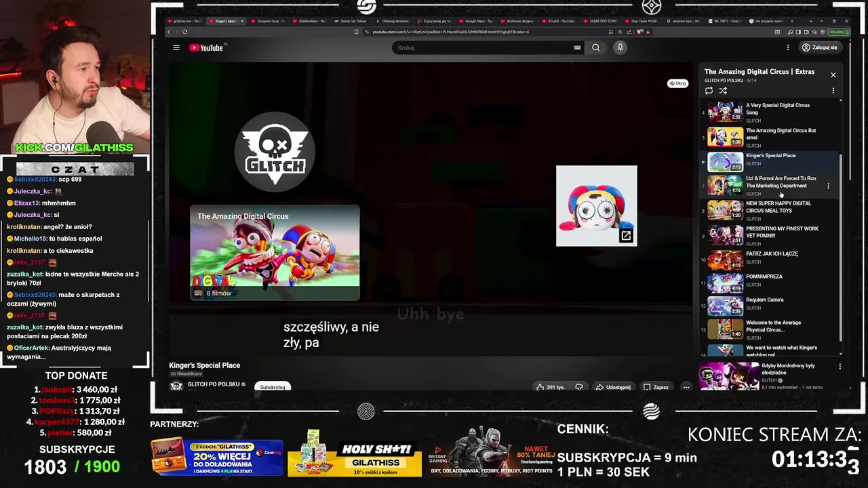Viewport: 868px width, 488px height.
Task: Click Udostępnij share button
Action: 613,387
